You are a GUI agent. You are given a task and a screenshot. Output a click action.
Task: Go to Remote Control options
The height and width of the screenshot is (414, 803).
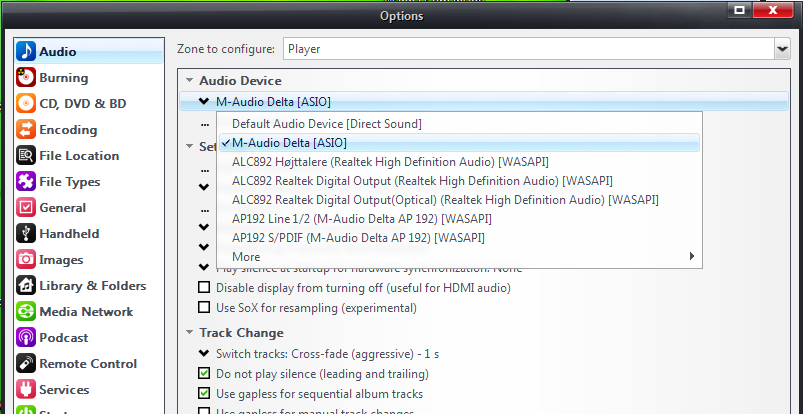(x=89, y=364)
